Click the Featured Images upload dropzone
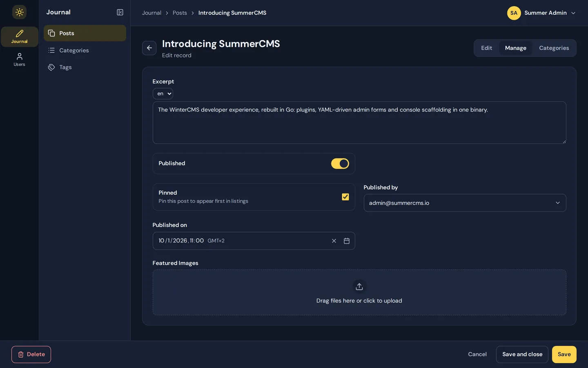 pyautogui.click(x=359, y=292)
